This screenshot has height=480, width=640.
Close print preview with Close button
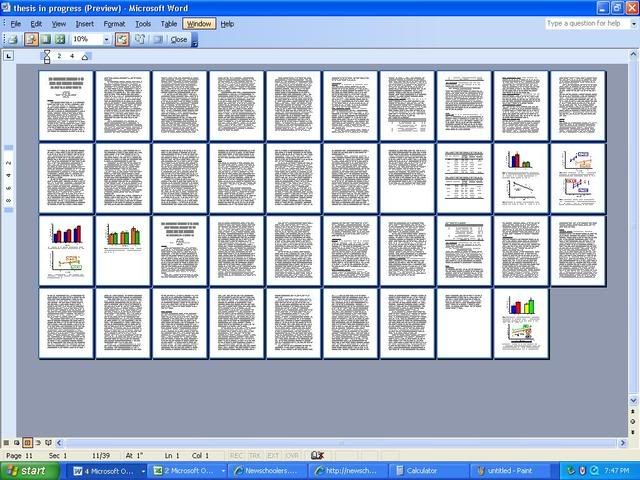(x=179, y=39)
